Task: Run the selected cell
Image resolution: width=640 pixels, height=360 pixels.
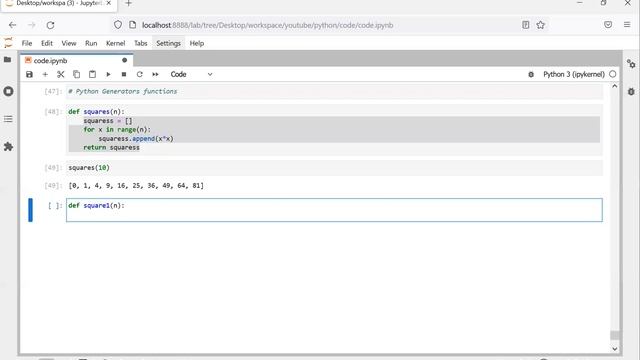Action: point(108,74)
